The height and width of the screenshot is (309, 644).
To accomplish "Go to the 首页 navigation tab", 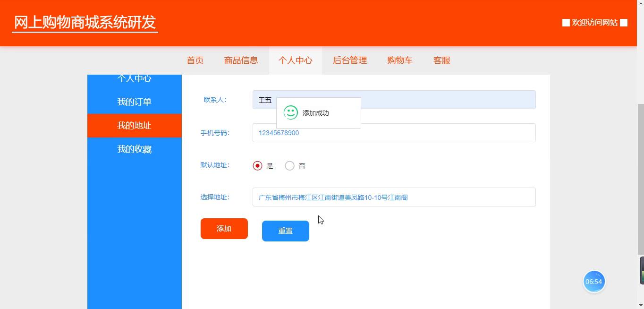I will (195, 60).
